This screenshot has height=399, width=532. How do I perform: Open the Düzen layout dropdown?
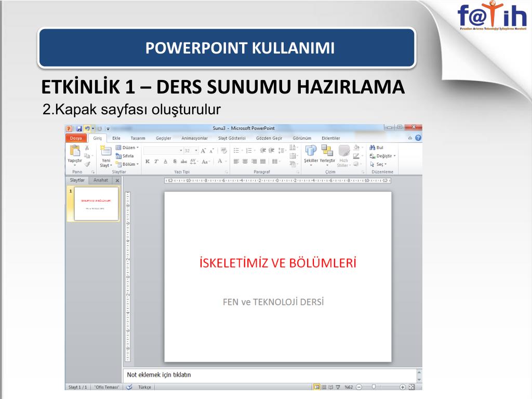pyautogui.click(x=127, y=148)
